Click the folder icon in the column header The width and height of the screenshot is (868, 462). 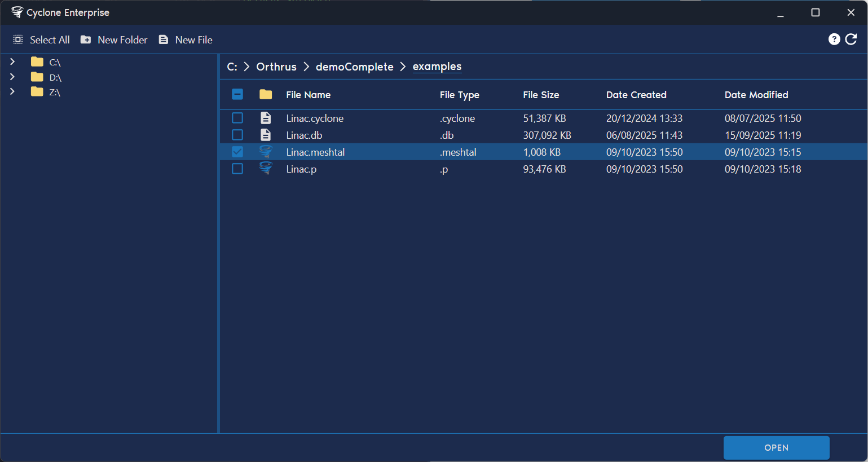pos(266,94)
